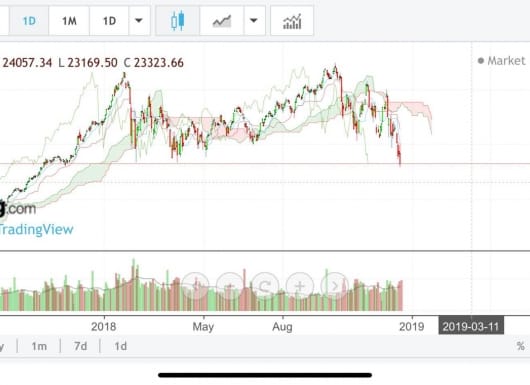This screenshot has height=385, width=530.
Task: Open the TradingView link
Action: [36, 230]
